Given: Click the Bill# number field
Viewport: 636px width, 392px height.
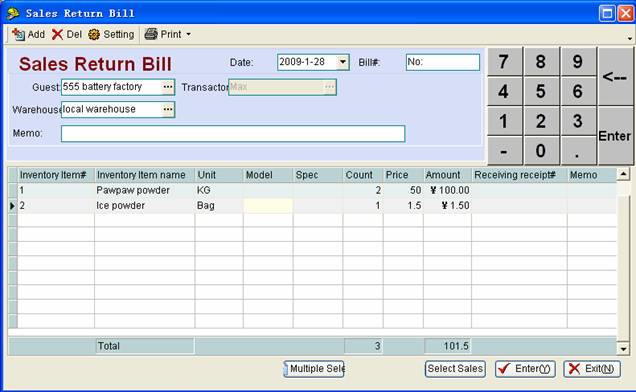Looking at the screenshot, I should (x=443, y=62).
